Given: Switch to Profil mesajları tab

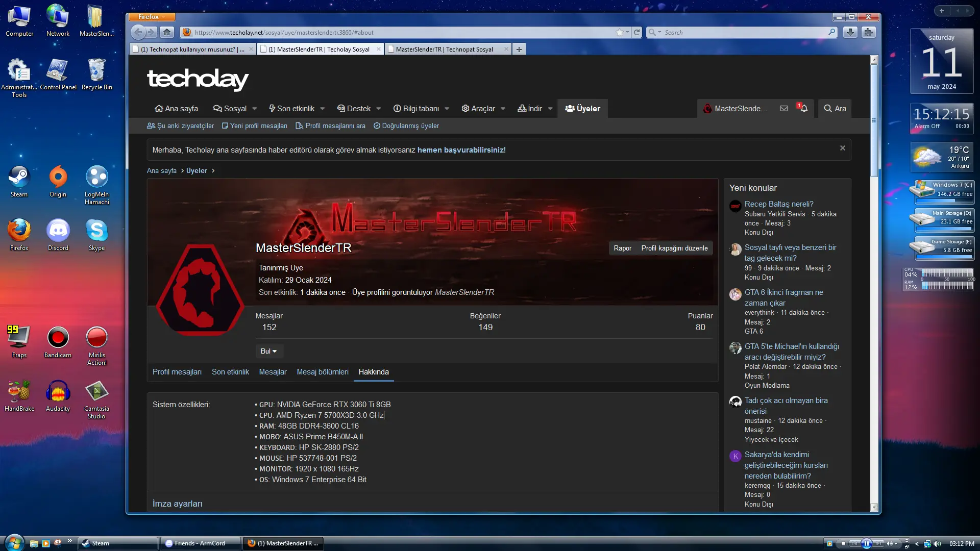Looking at the screenshot, I should click(x=177, y=372).
